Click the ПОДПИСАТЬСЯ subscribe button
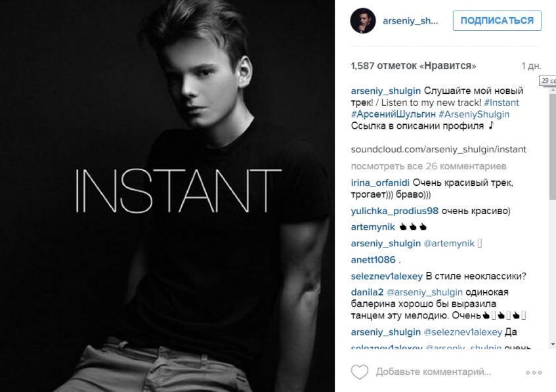 (x=497, y=20)
